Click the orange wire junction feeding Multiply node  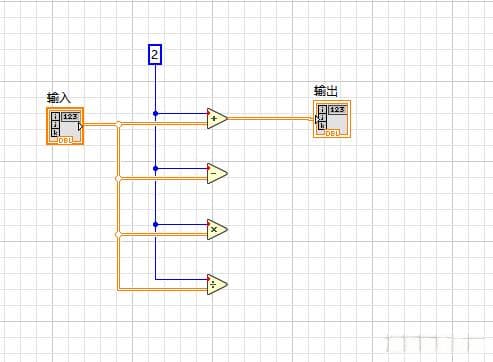tap(118, 235)
